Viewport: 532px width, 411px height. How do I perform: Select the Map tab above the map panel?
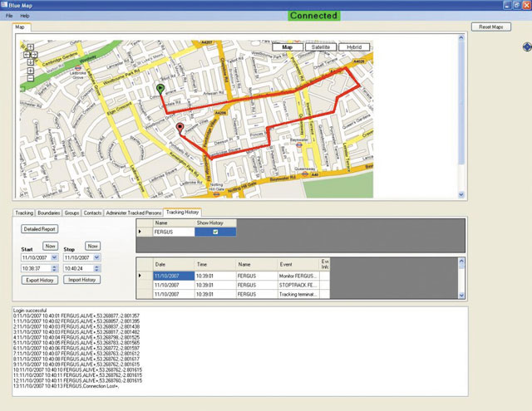click(20, 27)
